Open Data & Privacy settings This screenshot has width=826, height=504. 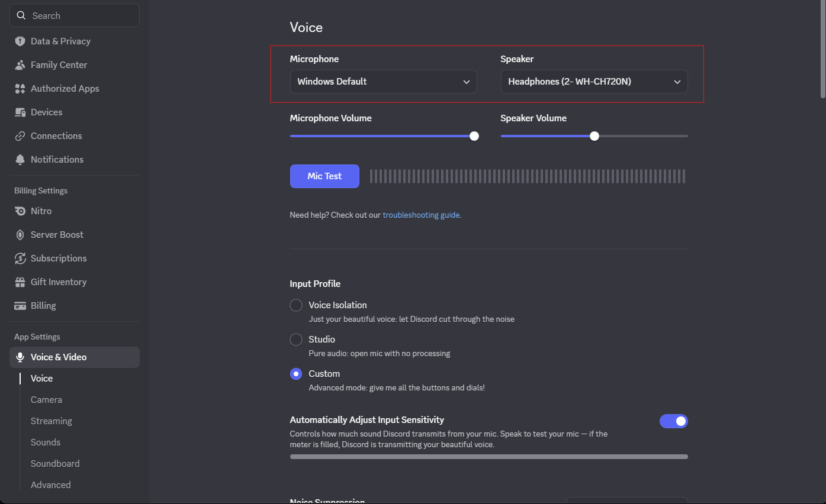[x=75, y=41]
